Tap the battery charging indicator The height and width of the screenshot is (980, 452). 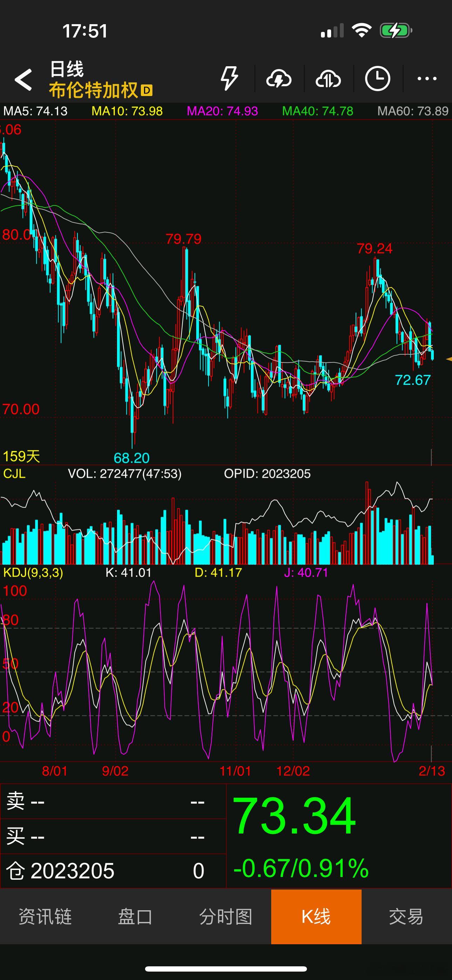396,30
